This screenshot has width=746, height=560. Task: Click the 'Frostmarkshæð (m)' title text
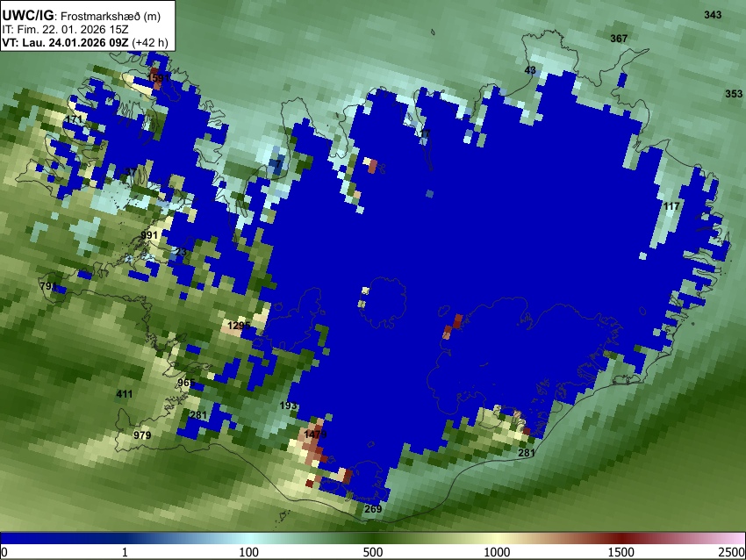coord(111,16)
